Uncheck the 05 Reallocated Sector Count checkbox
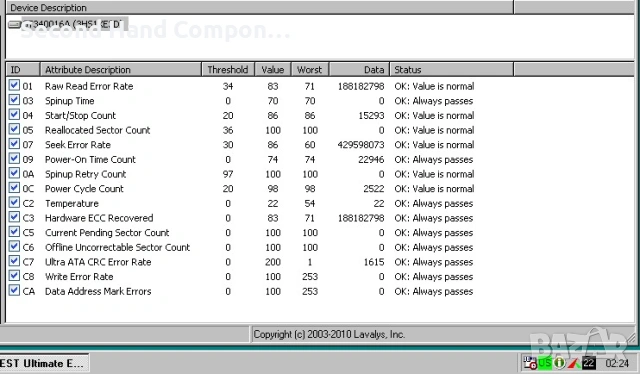Screen dimensions: 640x374 [14, 129]
